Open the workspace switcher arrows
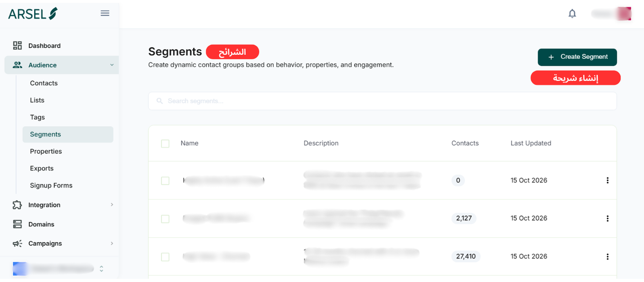Screen dimensions: 644x282 pos(101,269)
